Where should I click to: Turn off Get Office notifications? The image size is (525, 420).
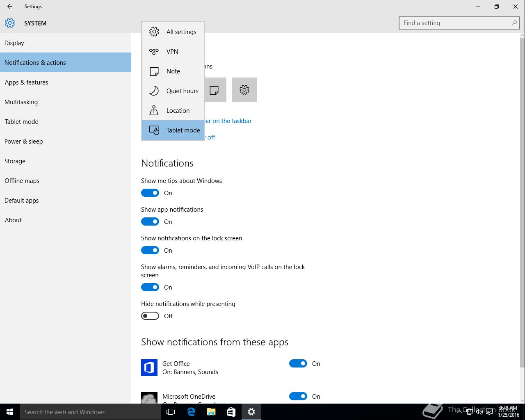(298, 363)
